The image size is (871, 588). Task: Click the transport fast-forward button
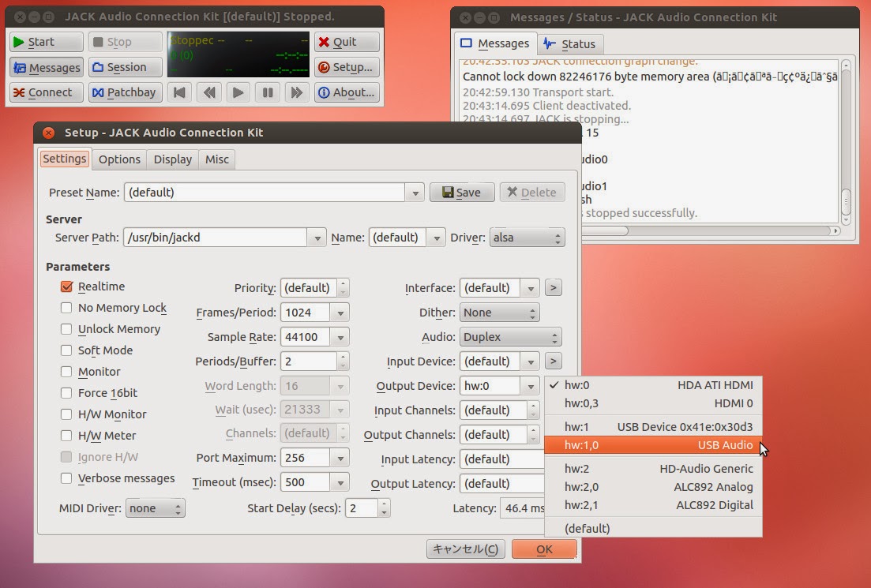pyautogui.click(x=297, y=92)
